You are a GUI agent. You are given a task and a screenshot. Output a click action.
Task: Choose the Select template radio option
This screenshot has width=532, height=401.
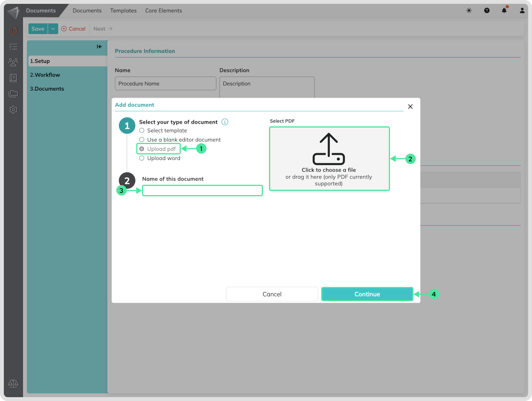[x=142, y=131]
